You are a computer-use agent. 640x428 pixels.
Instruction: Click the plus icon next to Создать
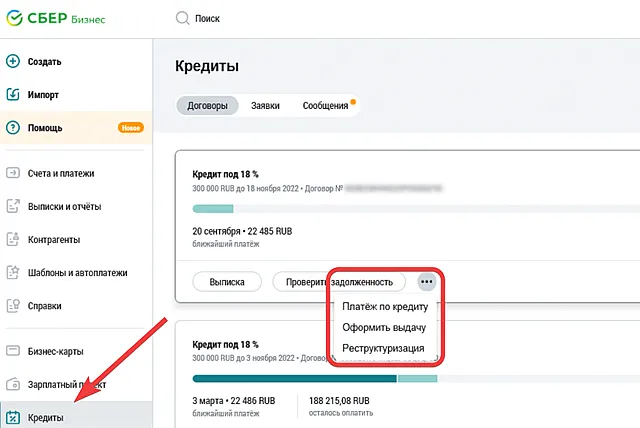click(x=13, y=61)
